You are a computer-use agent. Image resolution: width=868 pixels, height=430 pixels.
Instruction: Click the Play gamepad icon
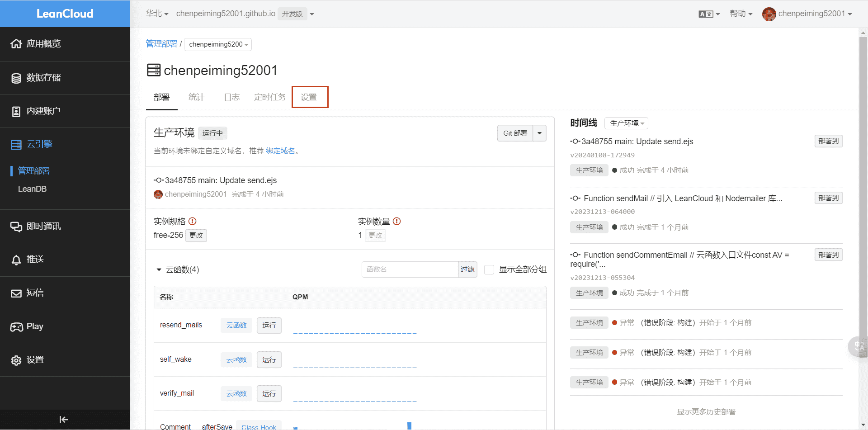(x=16, y=326)
